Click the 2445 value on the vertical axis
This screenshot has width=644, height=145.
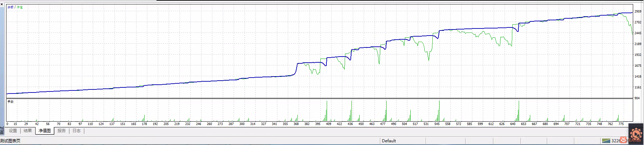click(x=638, y=33)
